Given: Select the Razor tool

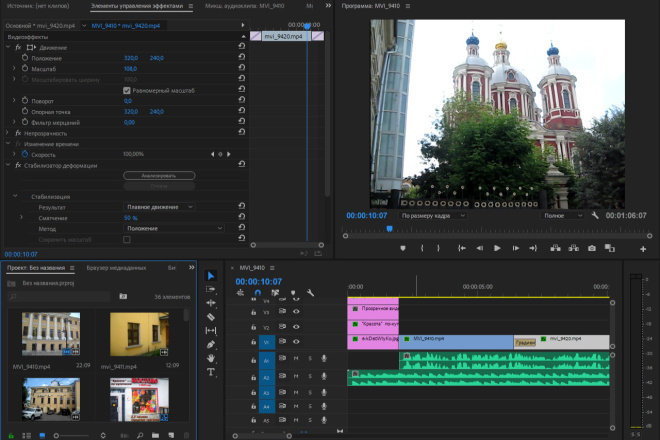Looking at the screenshot, I should pos(211,317).
